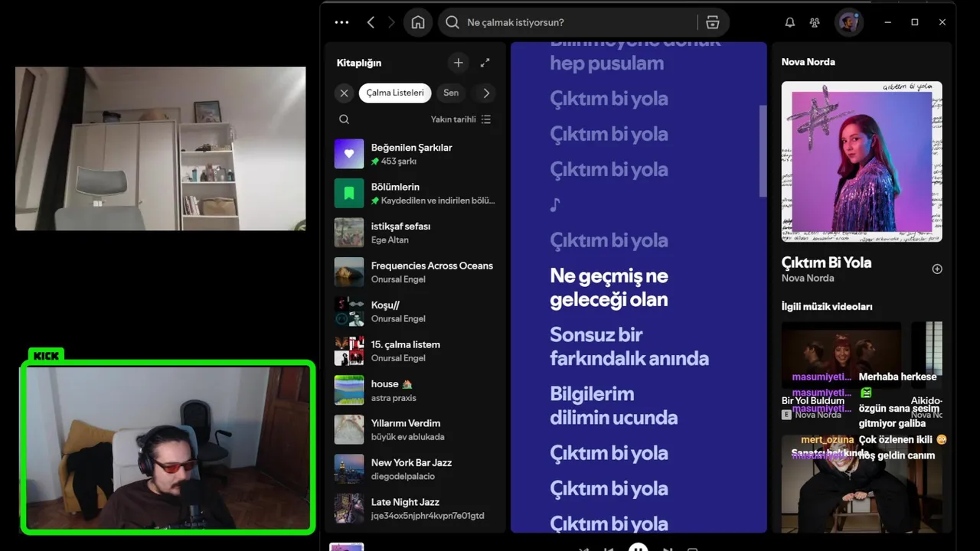Open friend activity people icon
Image resolution: width=980 pixels, height=551 pixels.
[815, 22]
